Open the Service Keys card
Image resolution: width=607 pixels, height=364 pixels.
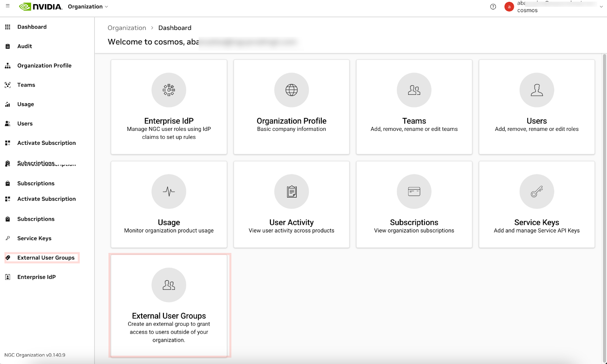click(x=537, y=204)
